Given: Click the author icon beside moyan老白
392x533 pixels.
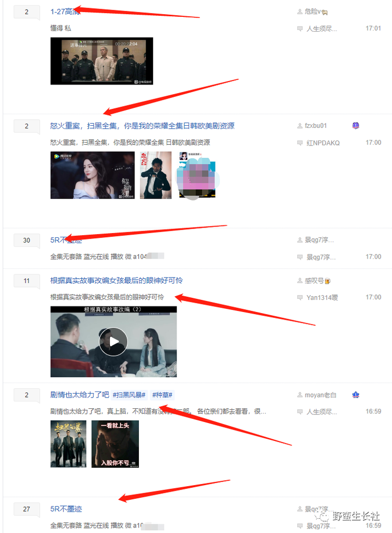Looking at the screenshot, I should (300, 395).
